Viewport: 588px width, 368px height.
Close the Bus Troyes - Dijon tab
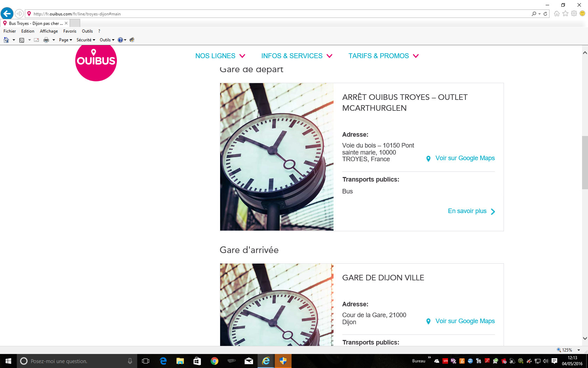[66, 23]
